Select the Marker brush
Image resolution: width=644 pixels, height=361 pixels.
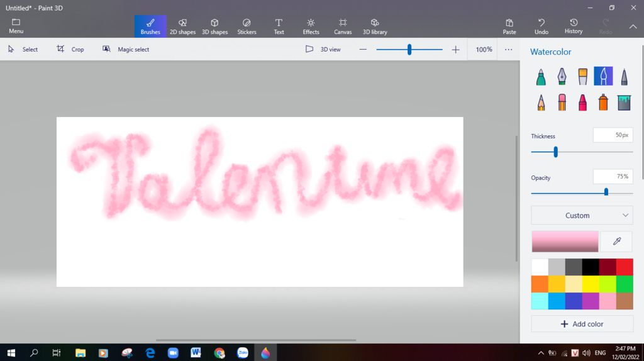pyautogui.click(x=541, y=76)
